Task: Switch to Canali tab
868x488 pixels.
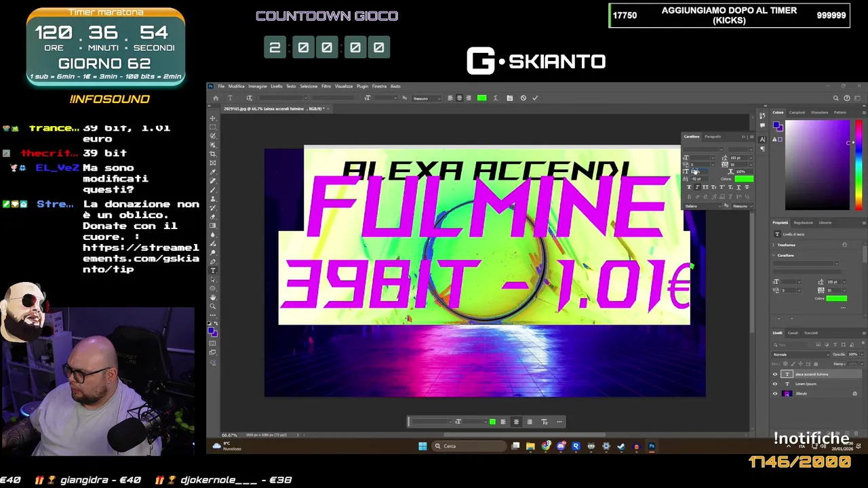Action: pos(793,333)
